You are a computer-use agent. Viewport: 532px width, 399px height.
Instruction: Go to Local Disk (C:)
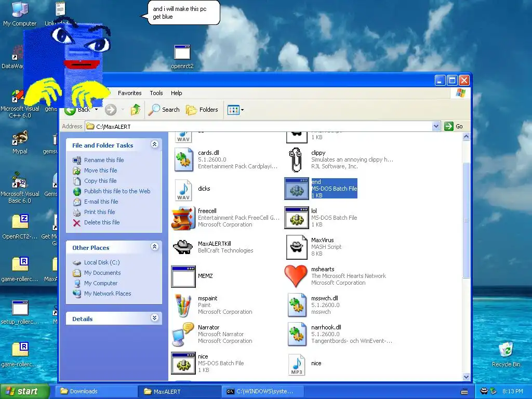coord(102,262)
